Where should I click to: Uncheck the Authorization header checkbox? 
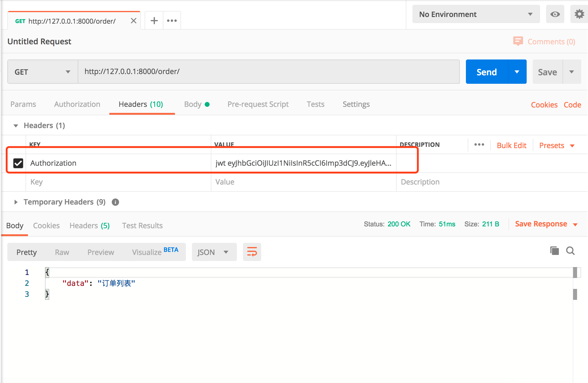pyautogui.click(x=18, y=163)
